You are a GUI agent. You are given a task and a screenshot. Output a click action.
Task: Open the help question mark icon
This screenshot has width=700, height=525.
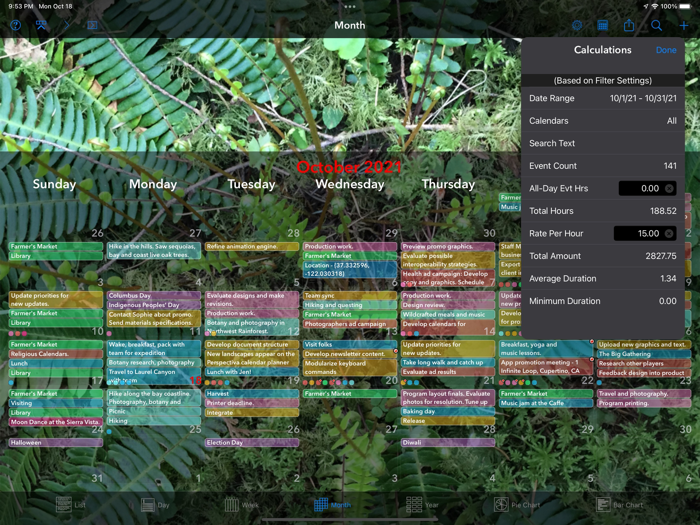pos(16,25)
